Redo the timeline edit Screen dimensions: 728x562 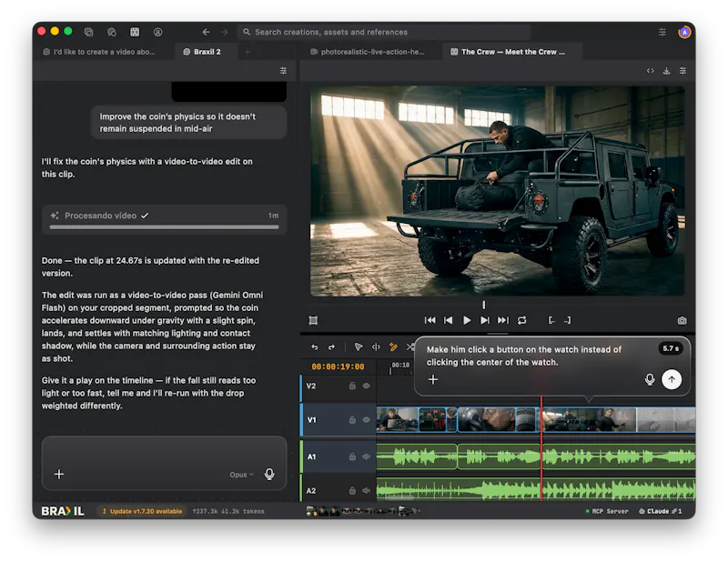coord(331,347)
